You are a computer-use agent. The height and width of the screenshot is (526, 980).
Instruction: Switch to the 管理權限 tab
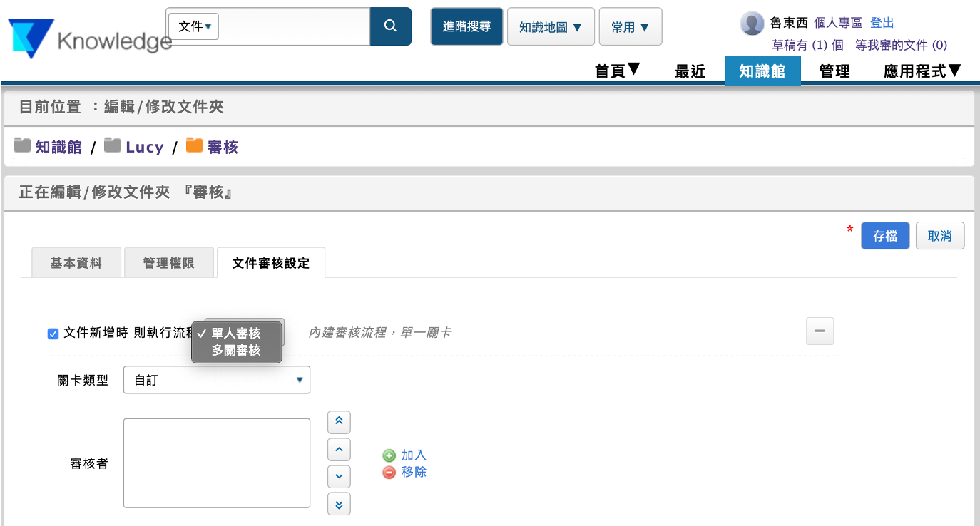pos(168,263)
